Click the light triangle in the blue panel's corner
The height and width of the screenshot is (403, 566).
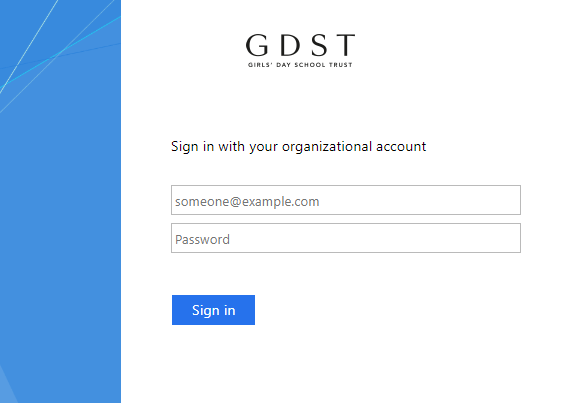pyautogui.click(x=6, y=388)
